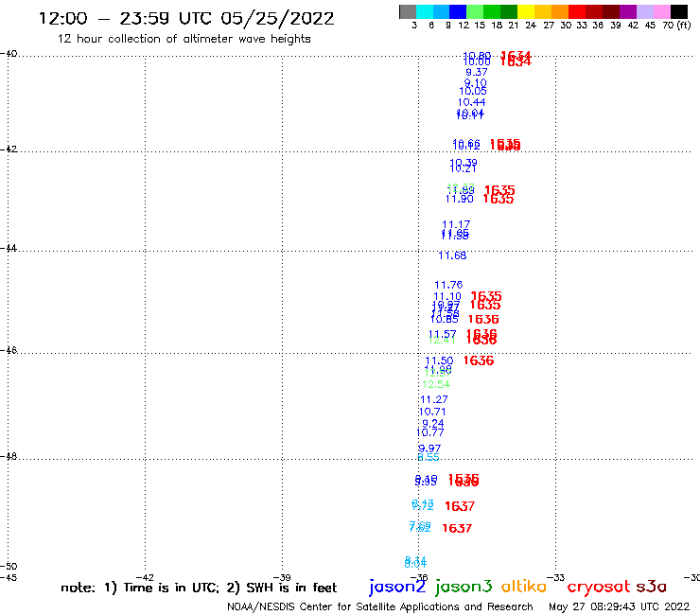Click the wave height value 9.97
This screenshot has height=615, width=700.
(x=429, y=448)
